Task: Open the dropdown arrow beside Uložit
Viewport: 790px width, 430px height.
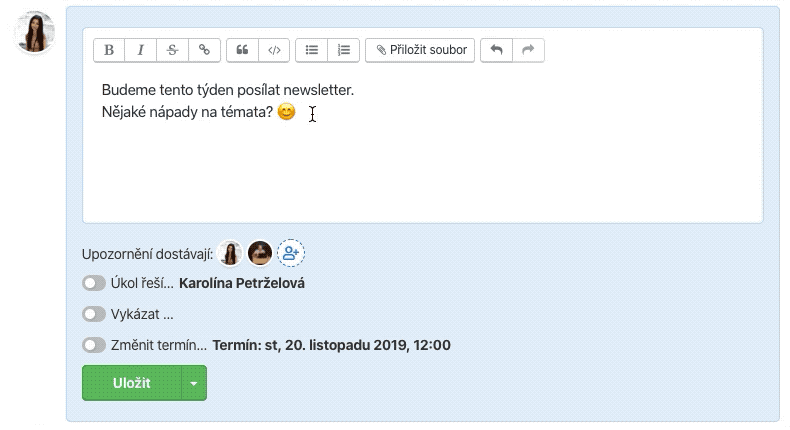Action: [x=194, y=383]
